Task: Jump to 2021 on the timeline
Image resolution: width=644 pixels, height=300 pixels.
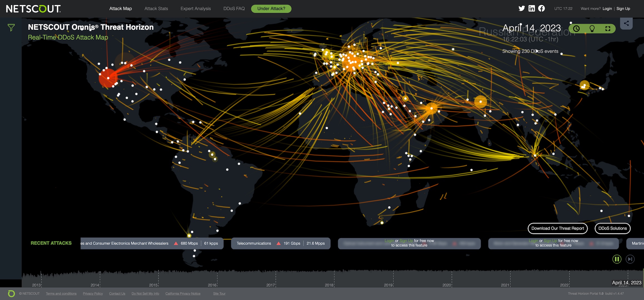Action: (x=505, y=285)
